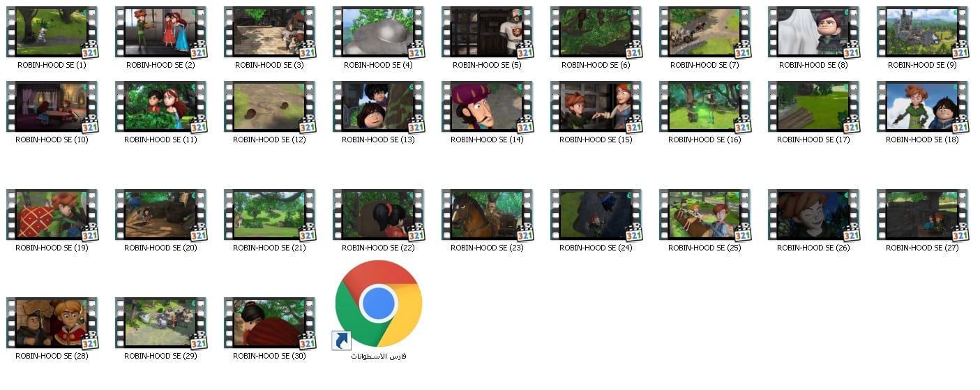The width and height of the screenshot is (980, 390).
Task: Click the ROBIN-HOOD SE (29) file name label
Action: pos(160,356)
